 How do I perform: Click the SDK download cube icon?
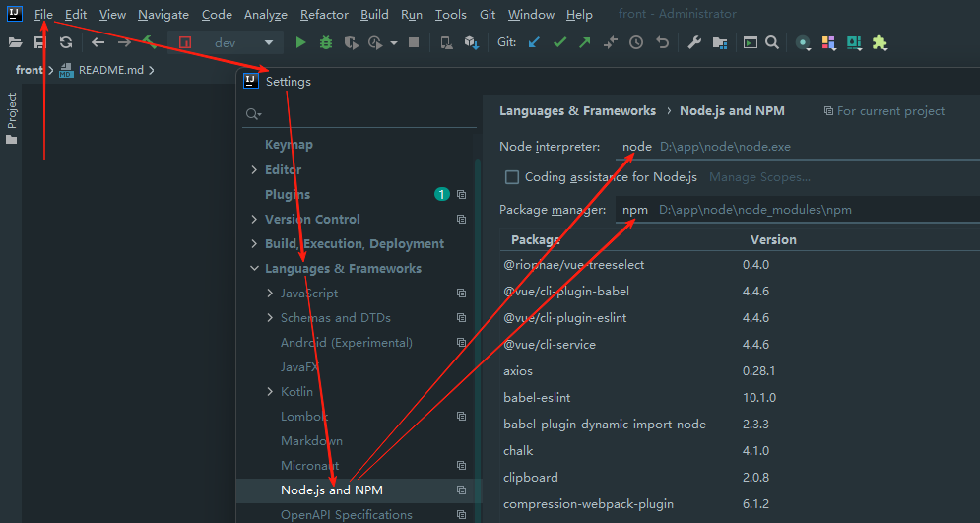point(471,42)
